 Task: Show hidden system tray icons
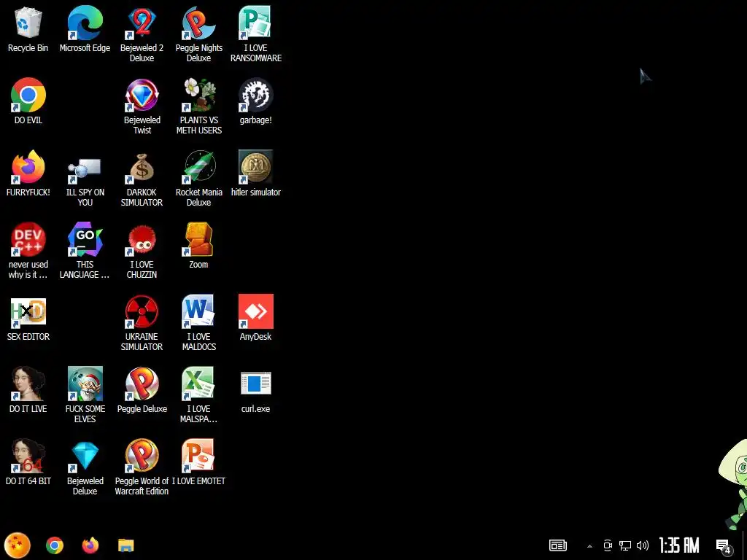coord(589,546)
